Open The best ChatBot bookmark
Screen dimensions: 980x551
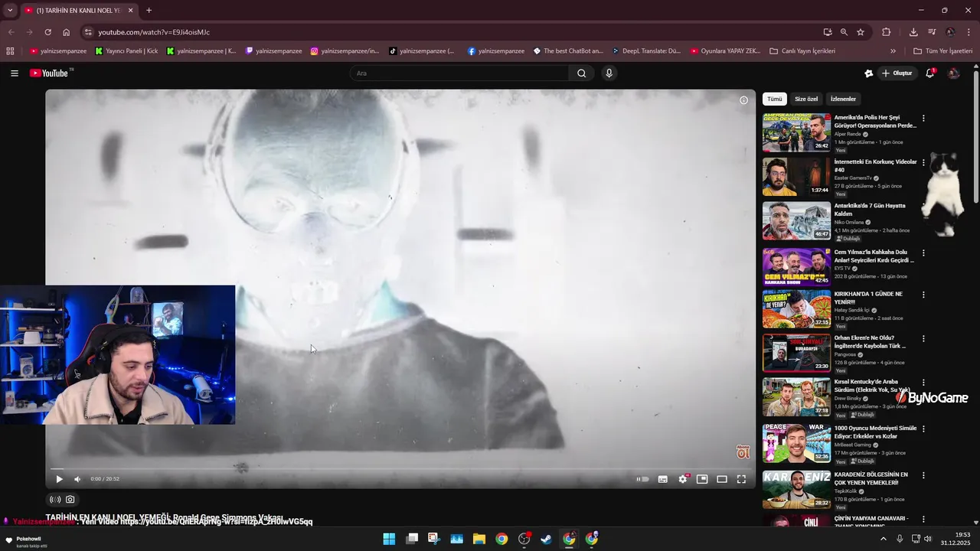pos(568,51)
